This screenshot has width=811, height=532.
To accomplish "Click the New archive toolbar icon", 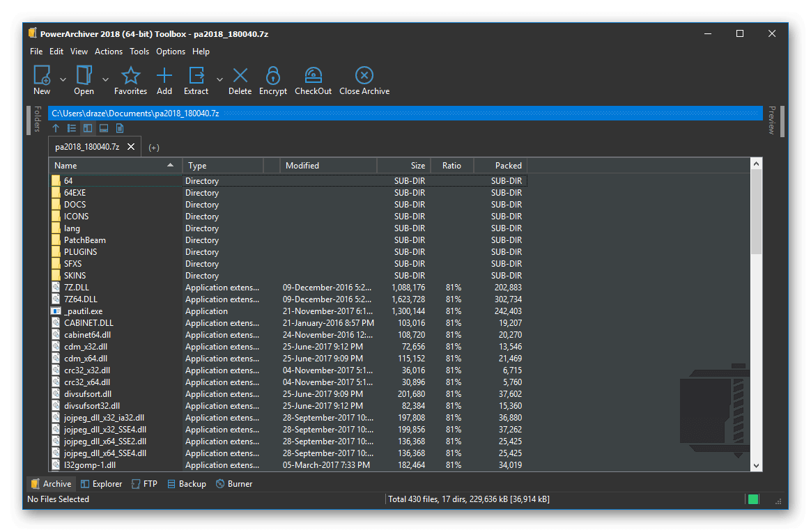I will click(x=42, y=75).
